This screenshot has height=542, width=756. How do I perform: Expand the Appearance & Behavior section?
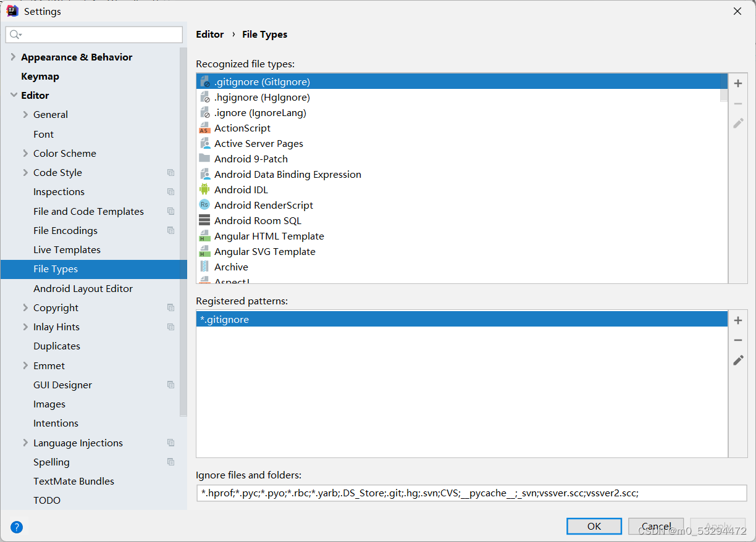[x=13, y=57]
